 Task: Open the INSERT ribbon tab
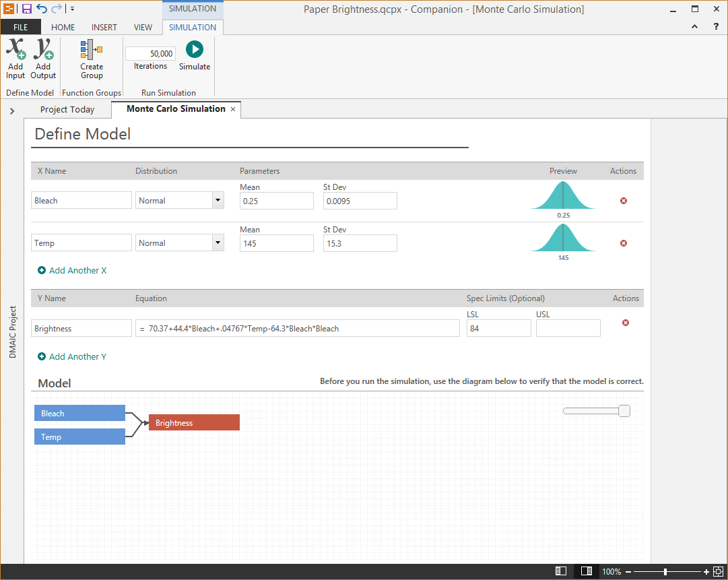point(104,28)
